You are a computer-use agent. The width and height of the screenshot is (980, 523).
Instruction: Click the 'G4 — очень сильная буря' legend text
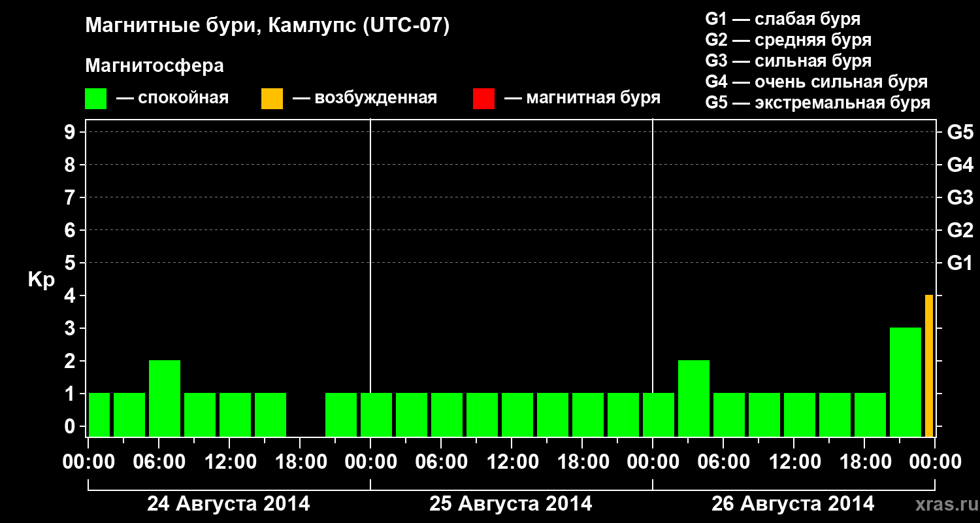[817, 82]
